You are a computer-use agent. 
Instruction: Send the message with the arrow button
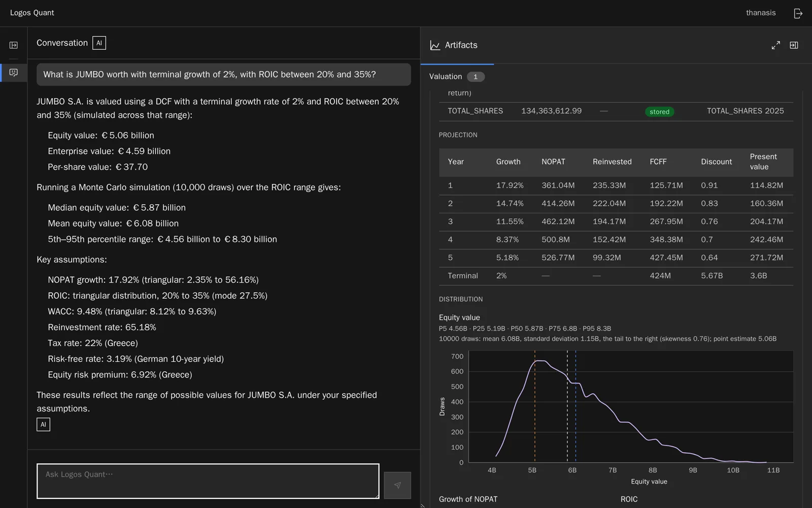coord(397,485)
